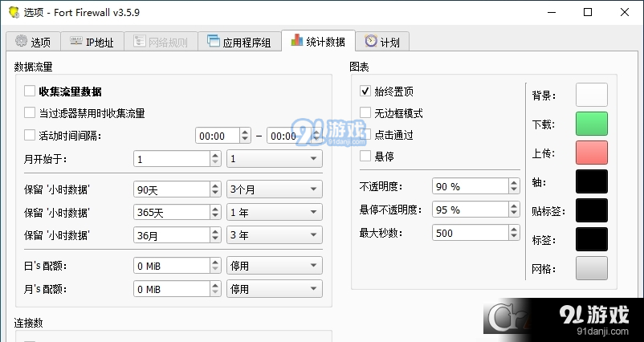Change the 标签 black color swatch
This screenshot has width=644, height=342.
pos(592,239)
